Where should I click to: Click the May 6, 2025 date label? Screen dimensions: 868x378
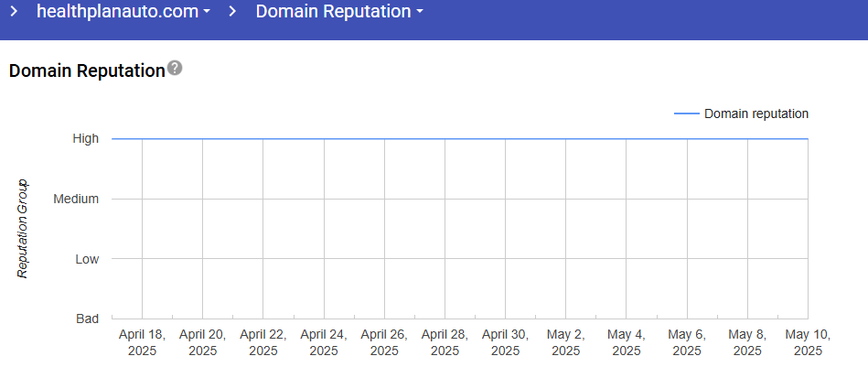(687, 342)
